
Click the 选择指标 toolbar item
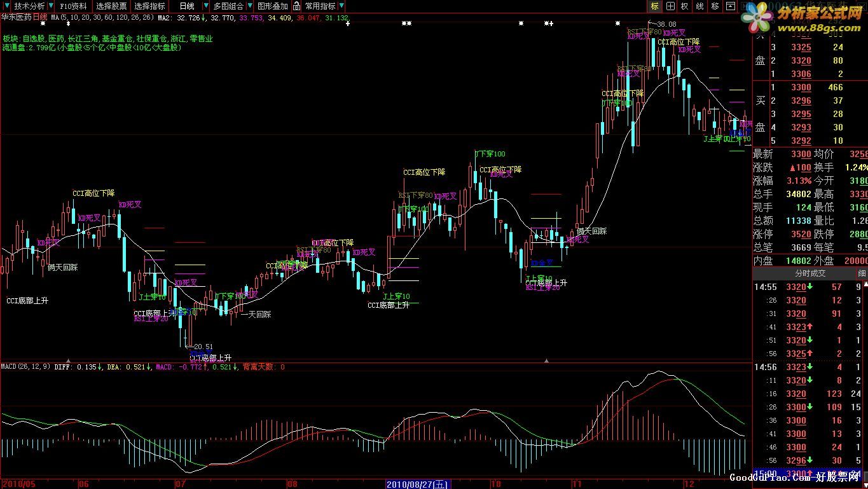point(149,6)
